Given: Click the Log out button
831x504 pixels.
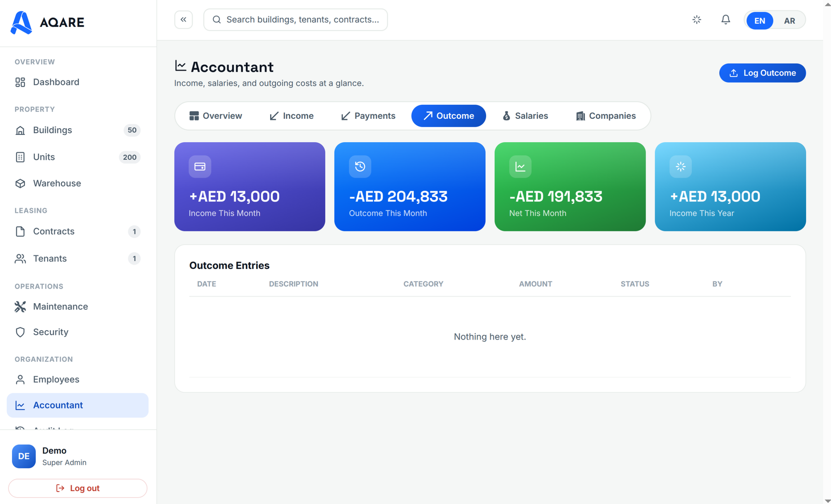Looking at the screenshot, I should tap(78, 488).
